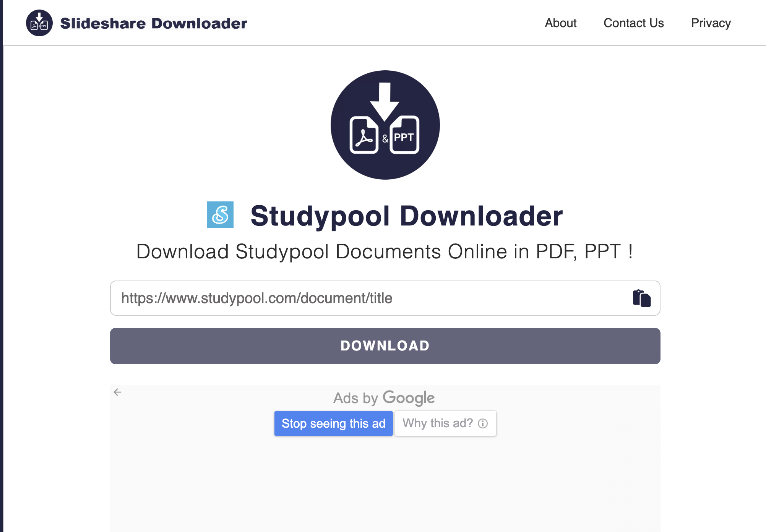This screenshot has height=532, width=766.
Task: Expand the Why this ad info panel
Action: click(445, 423)
